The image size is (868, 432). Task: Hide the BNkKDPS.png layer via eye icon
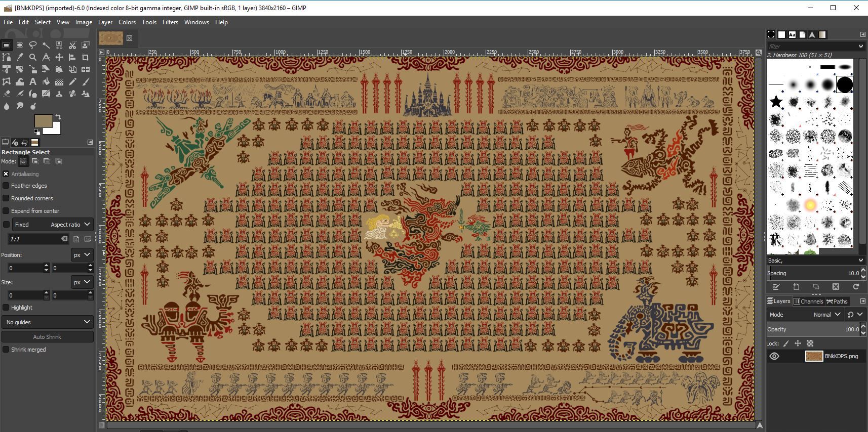tap(774, 356)
